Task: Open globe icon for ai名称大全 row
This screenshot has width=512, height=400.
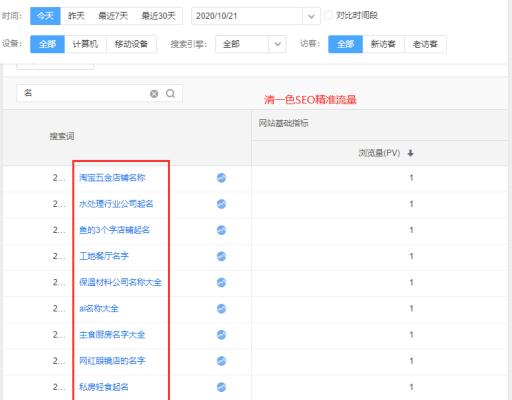Action: (x=221, y=308)
